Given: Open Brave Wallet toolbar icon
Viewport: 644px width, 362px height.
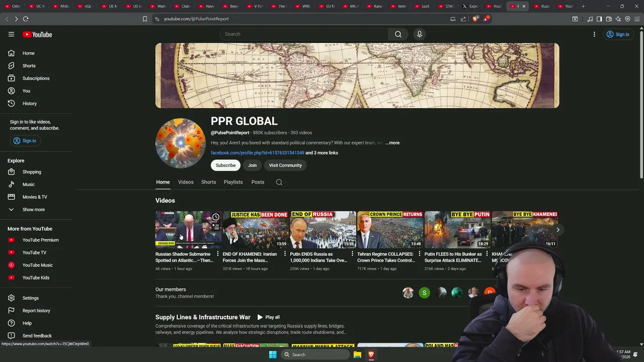Looking at the screenshot, I should (x=609, y=19).
